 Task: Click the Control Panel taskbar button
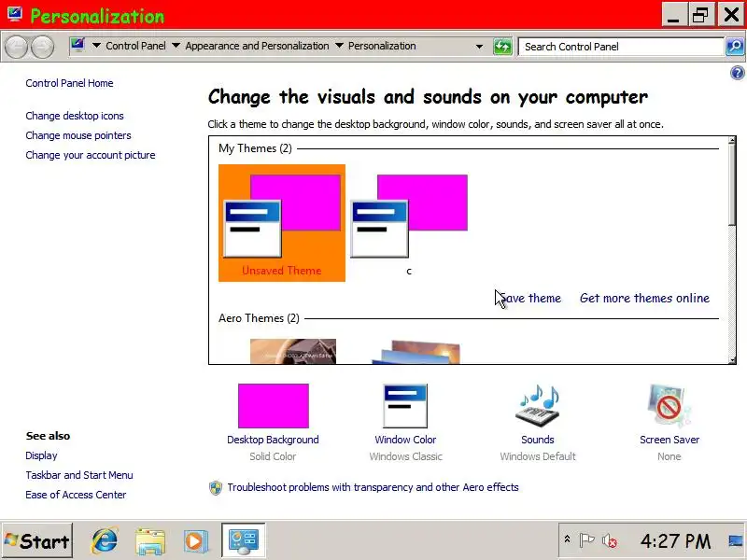coord(244,540)
